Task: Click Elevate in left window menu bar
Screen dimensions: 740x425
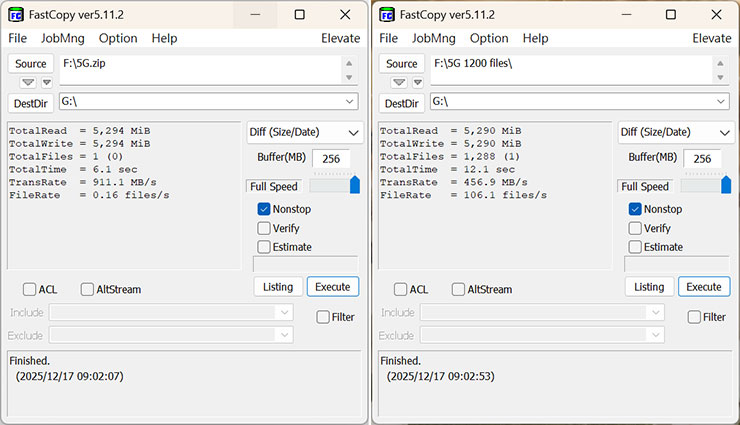Action: point(341,38)
